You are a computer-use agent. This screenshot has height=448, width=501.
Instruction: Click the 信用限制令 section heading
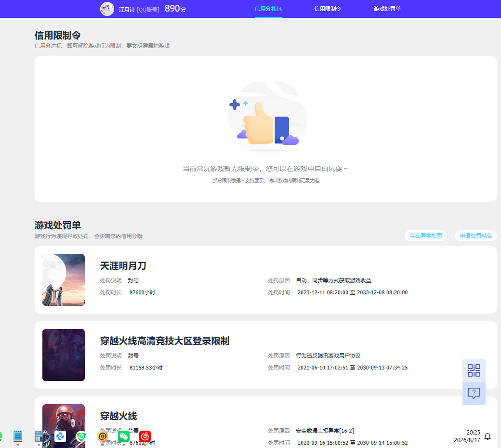[57, 35]
